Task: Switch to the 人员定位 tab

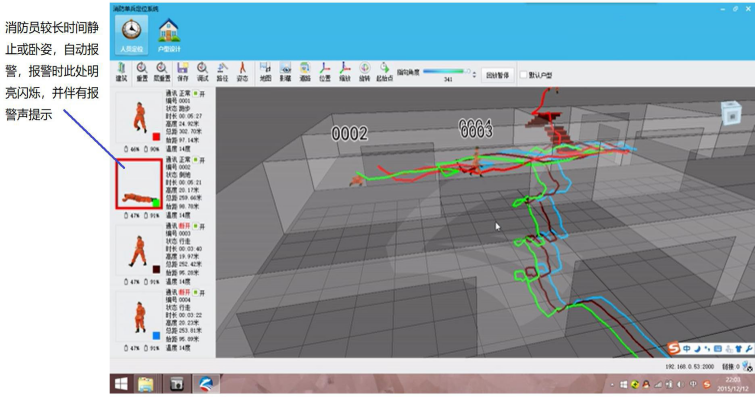Action: pos(131,35)
